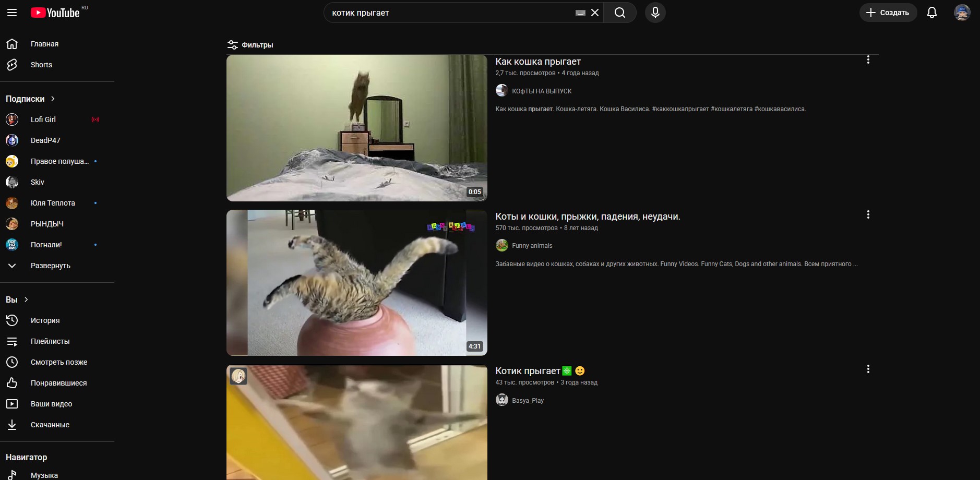Open options for 'Котик прыгает' video
Screen dimensions: 980x480
click(868, 369)
